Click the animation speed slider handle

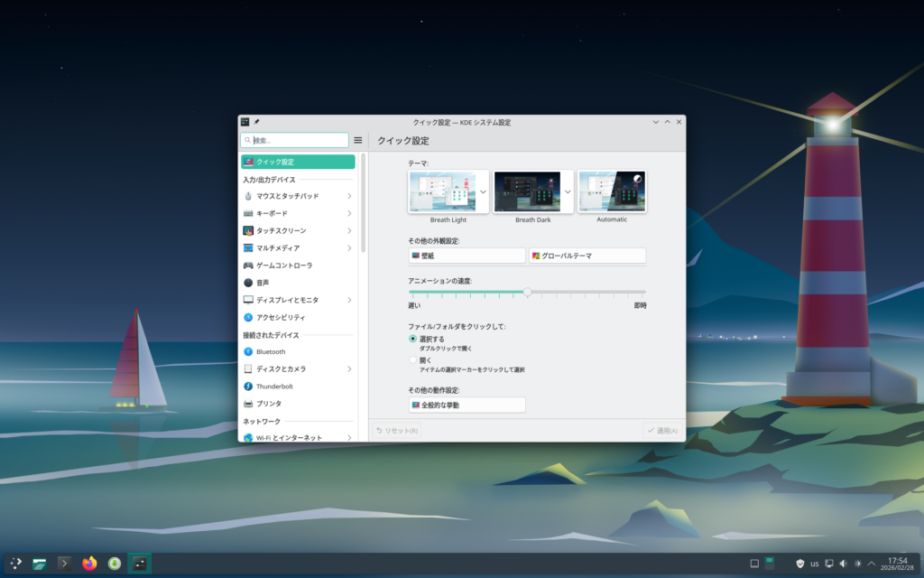coord(528,292)
